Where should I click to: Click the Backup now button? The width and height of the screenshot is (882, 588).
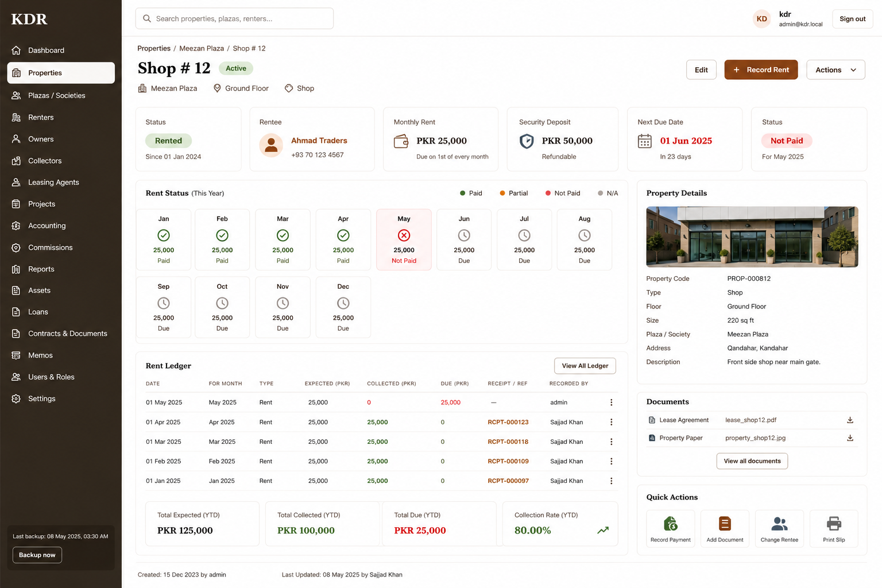coord(37,555)
